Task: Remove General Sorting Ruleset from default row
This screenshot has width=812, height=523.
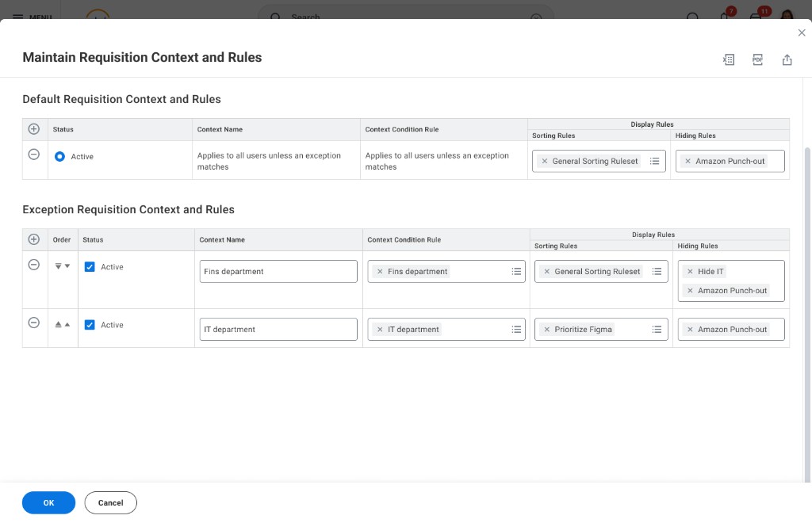Action: click(544, 161)
